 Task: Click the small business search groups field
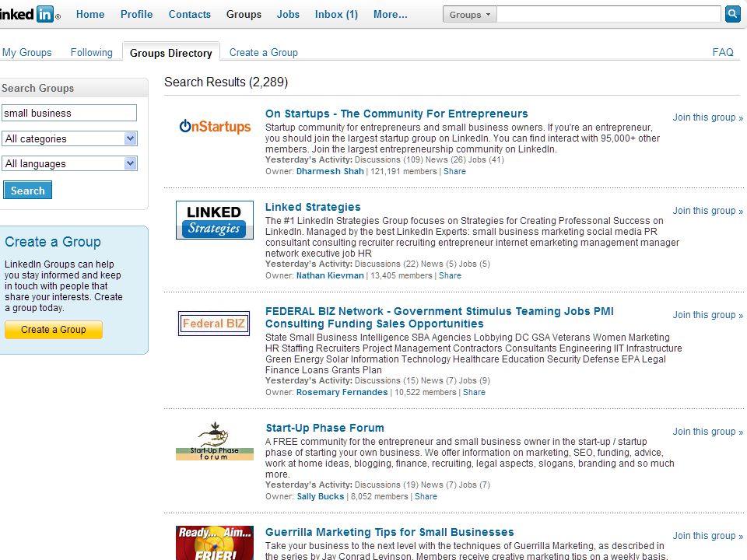[69, 113]
